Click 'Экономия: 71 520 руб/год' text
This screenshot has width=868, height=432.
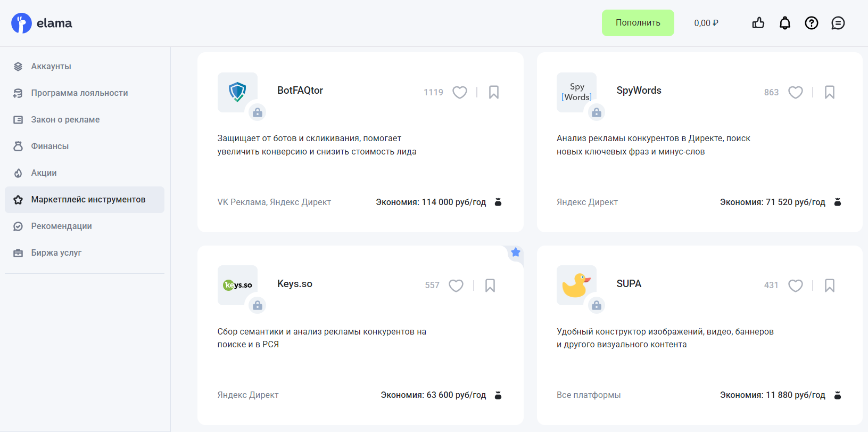tap(773, 202)
